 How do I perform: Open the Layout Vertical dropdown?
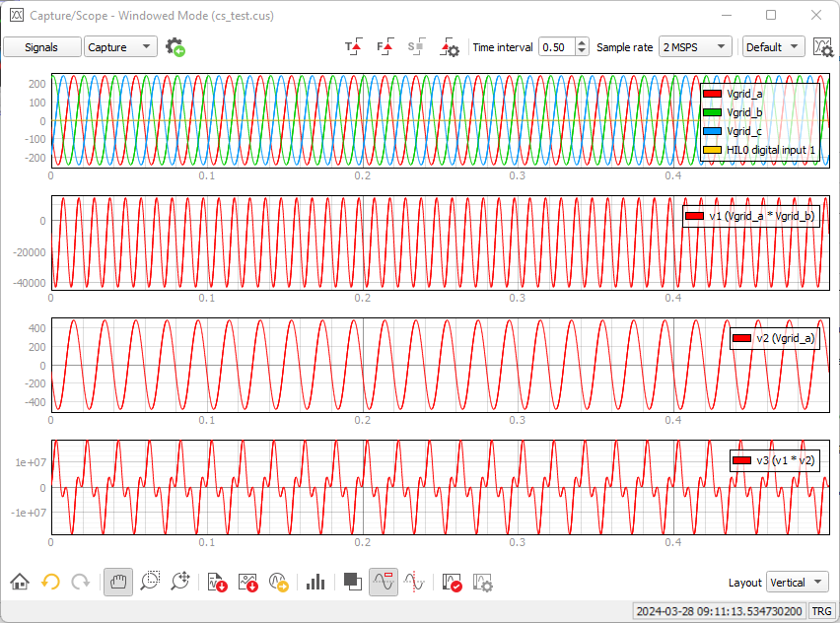click(797, 583)
